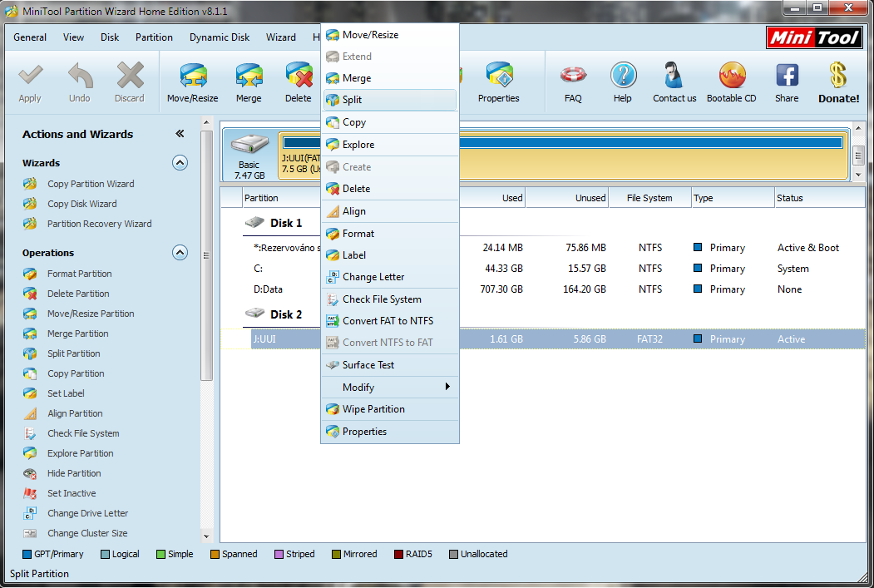Open the Wizard menu
Screen dimensions: 874x588
pyautogui.click(x=281, y=37)
